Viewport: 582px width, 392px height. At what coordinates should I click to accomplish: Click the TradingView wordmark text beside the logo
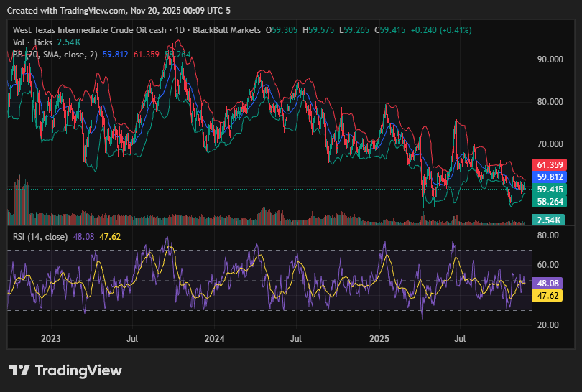(x=78, y=370)
